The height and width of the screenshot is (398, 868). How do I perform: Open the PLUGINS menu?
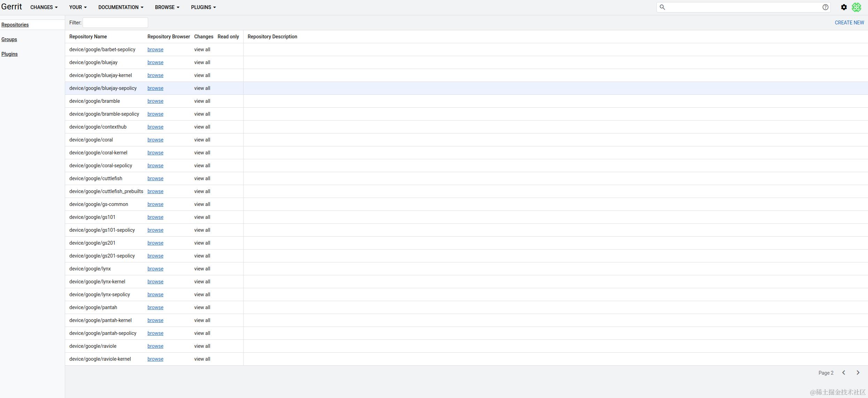(203, 7)
